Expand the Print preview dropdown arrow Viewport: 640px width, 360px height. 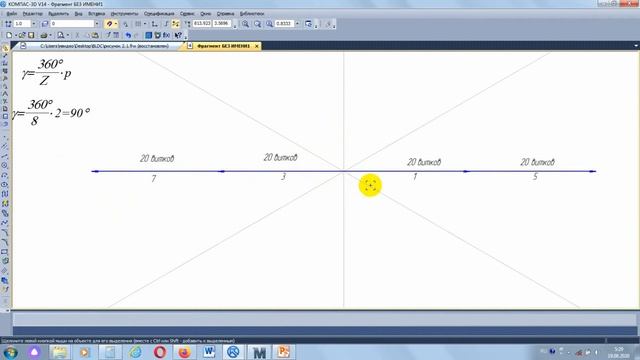(67, 35)
